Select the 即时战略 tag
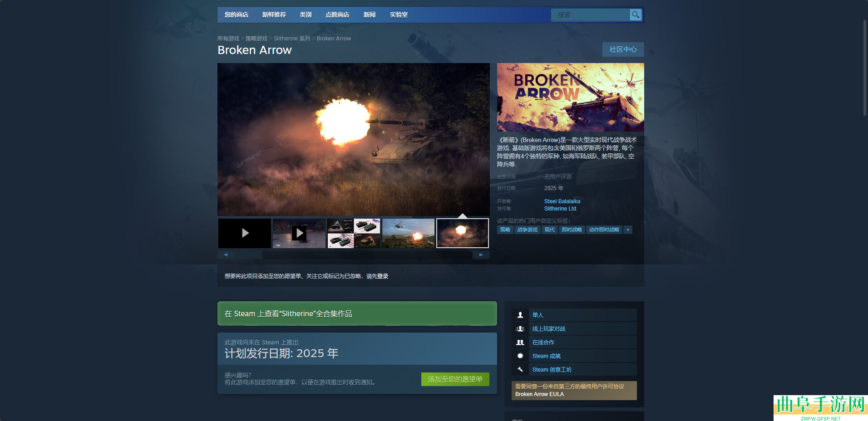Viewport: 868px width, 421px height. click(572, 230)
